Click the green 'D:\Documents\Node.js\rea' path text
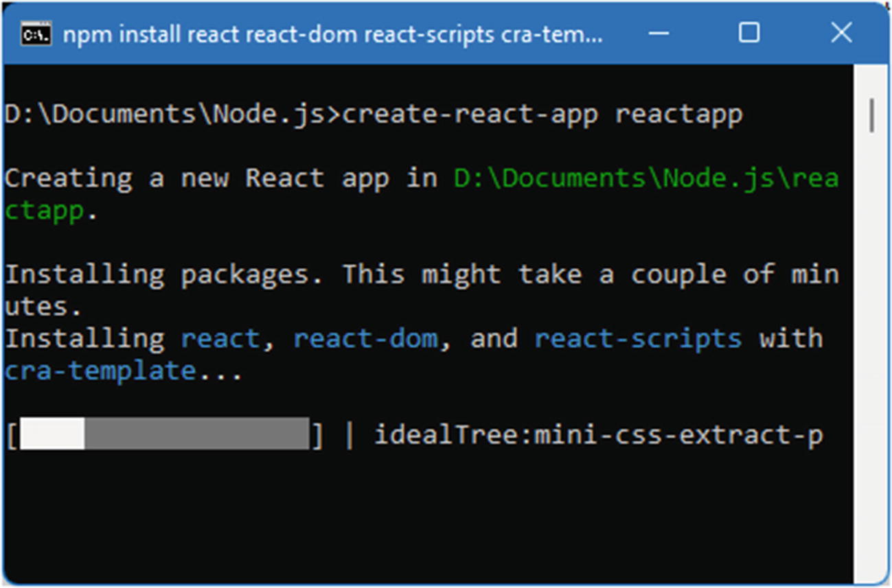This screenshot has width=892, height=588. point(645,178)
